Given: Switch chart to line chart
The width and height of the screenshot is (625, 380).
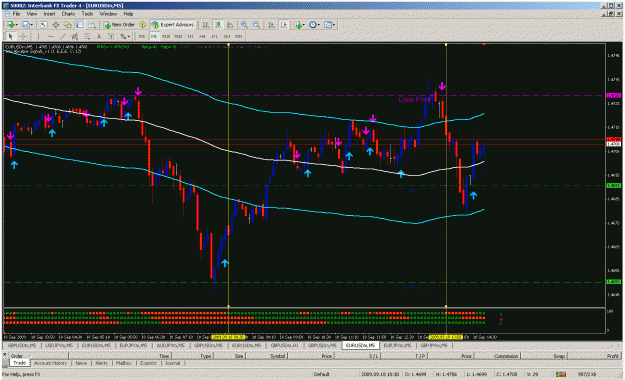Looking at the screenshot, I should [230, 25].
